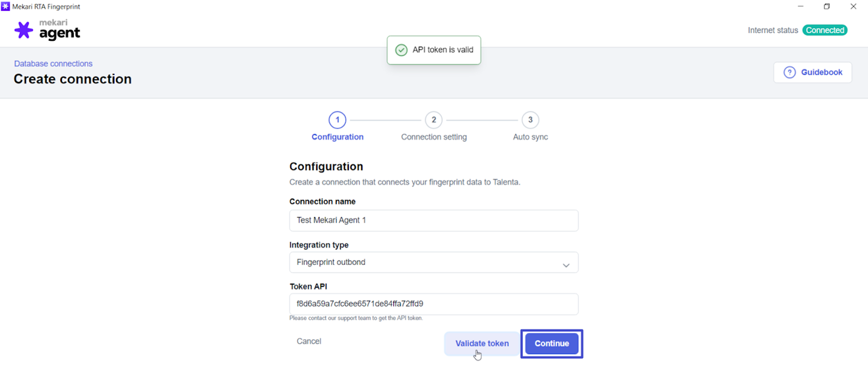Click into the Token API field
The width and height of the screenshot is (868, 373).
click(434, 304)
